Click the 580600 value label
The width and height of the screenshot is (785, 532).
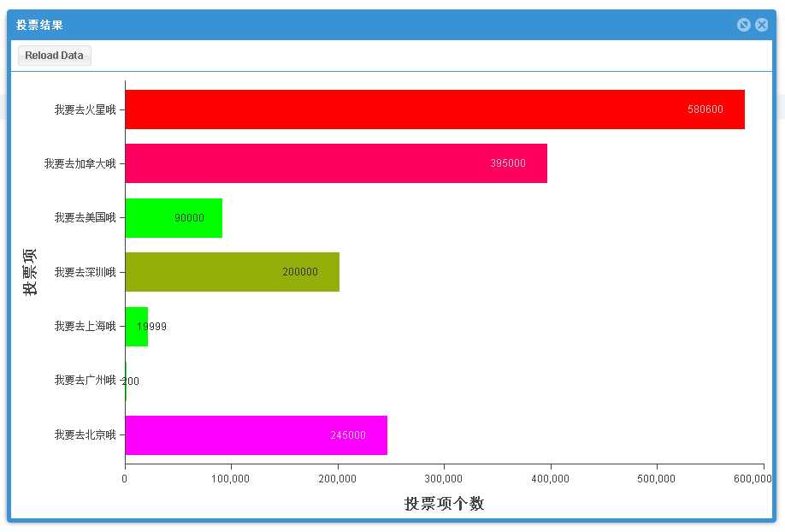(x=705, y=109)
